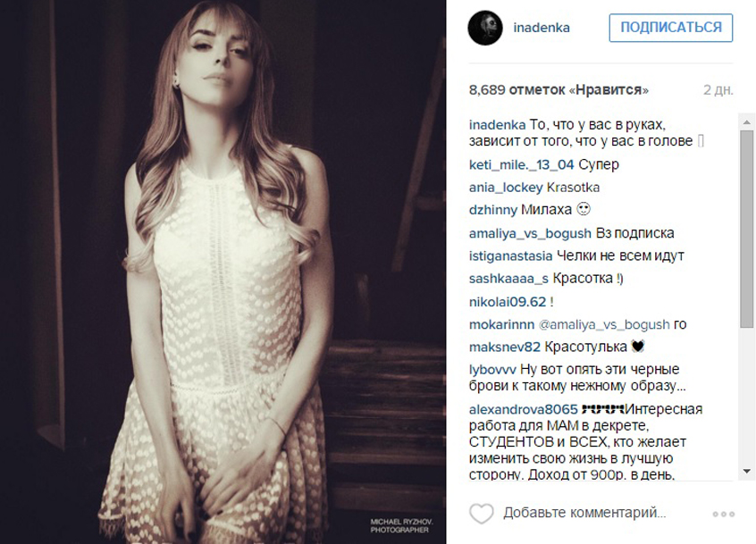Screen dimensions: 756x544
Task: Open maksnev82 commenter profile
Action: (504, 347)
